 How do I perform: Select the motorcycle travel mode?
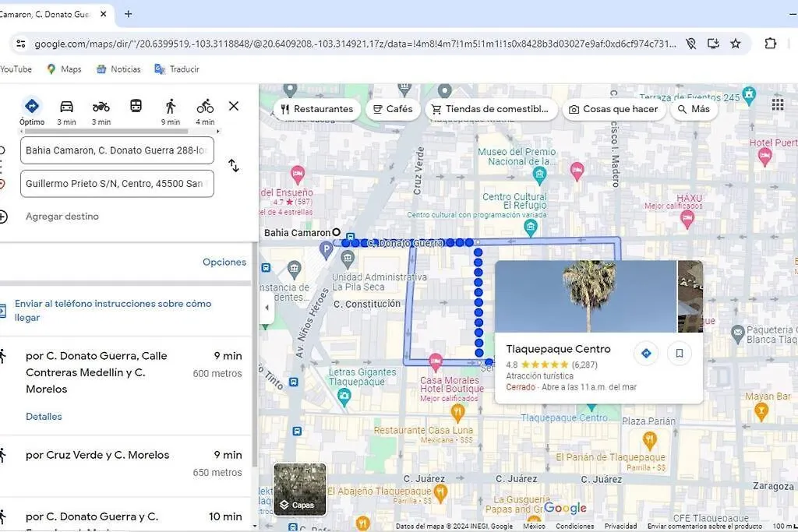101,112
